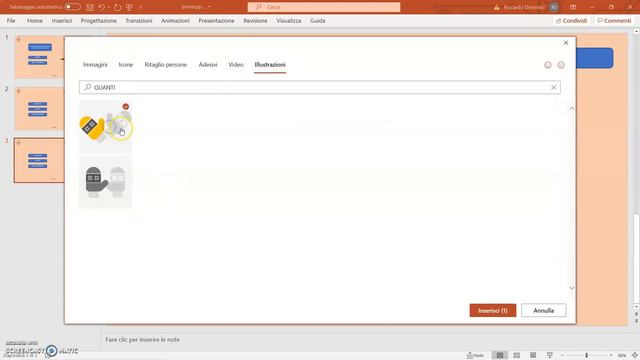This screenshot has width=640, height=360.
Task: Open the File menu
Action: 11,20
